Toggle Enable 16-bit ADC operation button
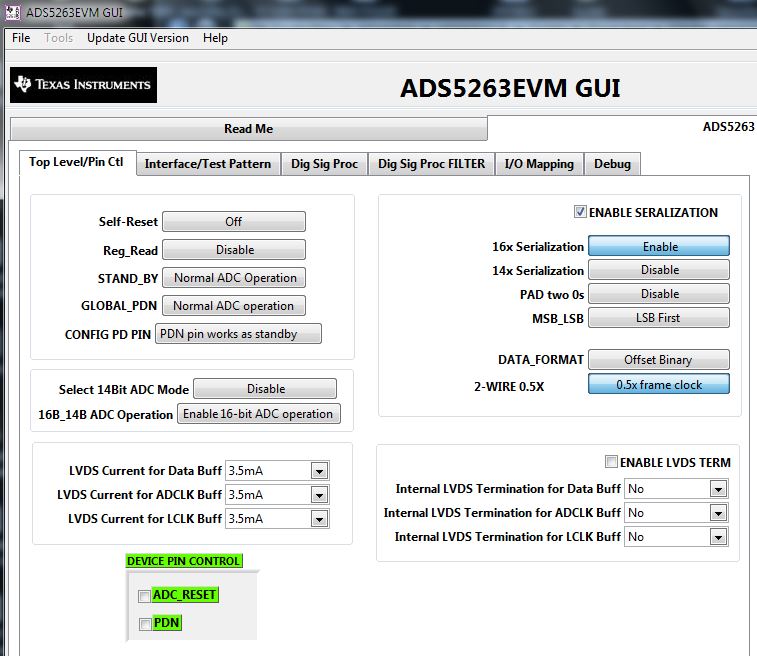Viewport: 757px width, 656px height. tap(259, 414)
